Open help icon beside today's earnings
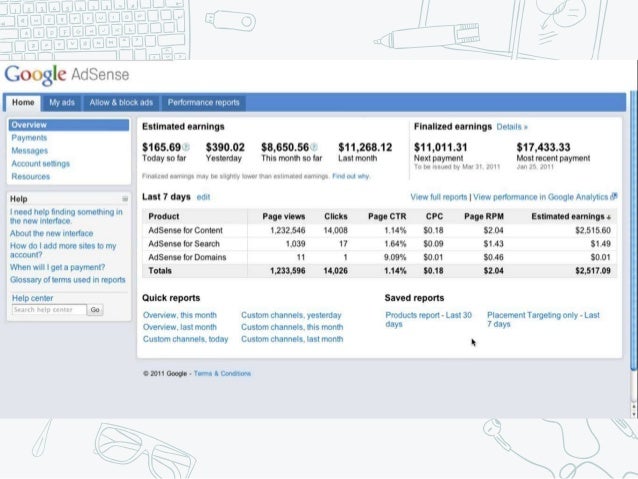This screenshot has height=479, width=638. point(186,147)
